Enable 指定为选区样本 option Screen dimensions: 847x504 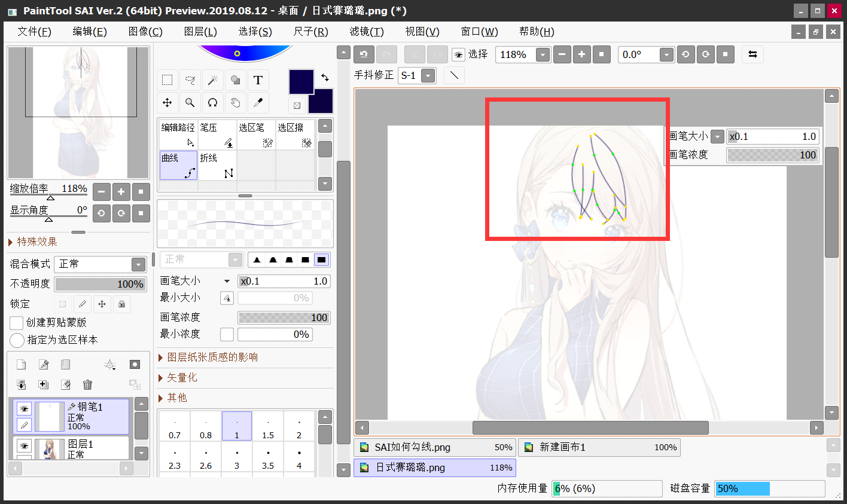[17, 340]
